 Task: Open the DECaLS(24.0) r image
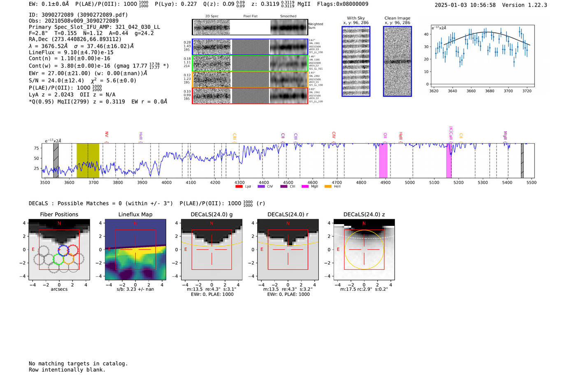[288, 250]
